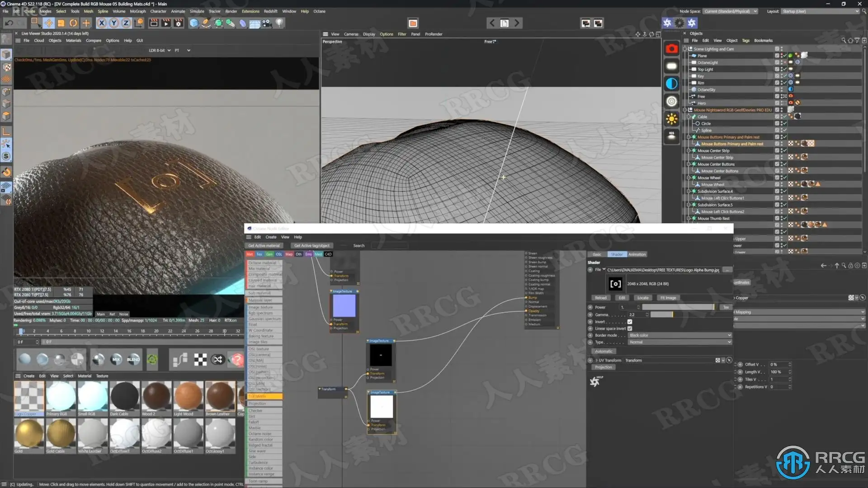
Task: Switch to the Animation tab
Action: coord(637,254)
